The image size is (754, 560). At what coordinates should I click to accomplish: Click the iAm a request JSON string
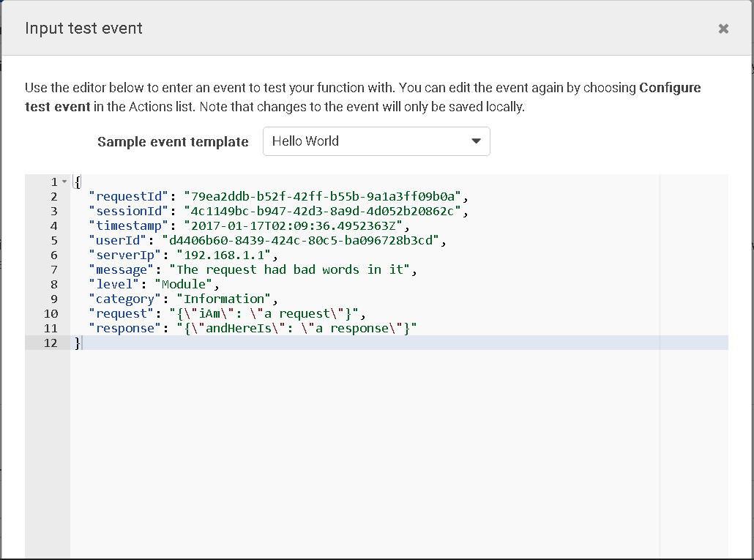(x=264, y=314)
